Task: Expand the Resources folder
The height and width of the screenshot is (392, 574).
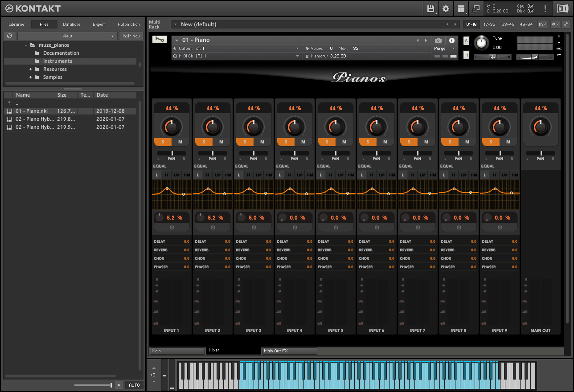Action: pyautogui.click(x=31, y=69)
